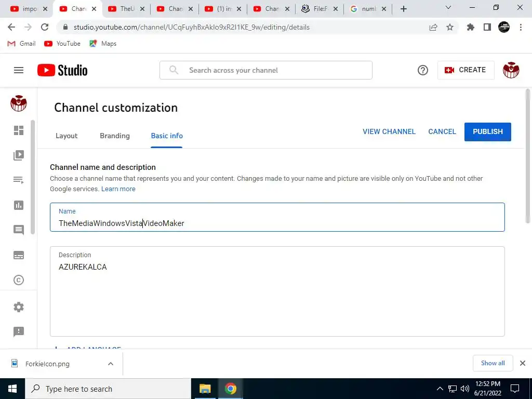Show hidden system tray icons
This screenshot has height=399, width=532.
[x=440, y=389]
